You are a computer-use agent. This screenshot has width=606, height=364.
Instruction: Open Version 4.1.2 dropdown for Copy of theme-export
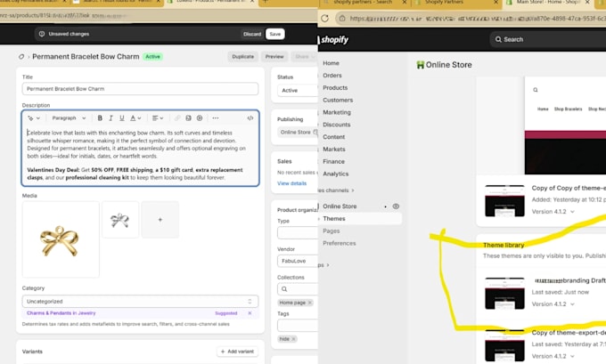[553, 356]
